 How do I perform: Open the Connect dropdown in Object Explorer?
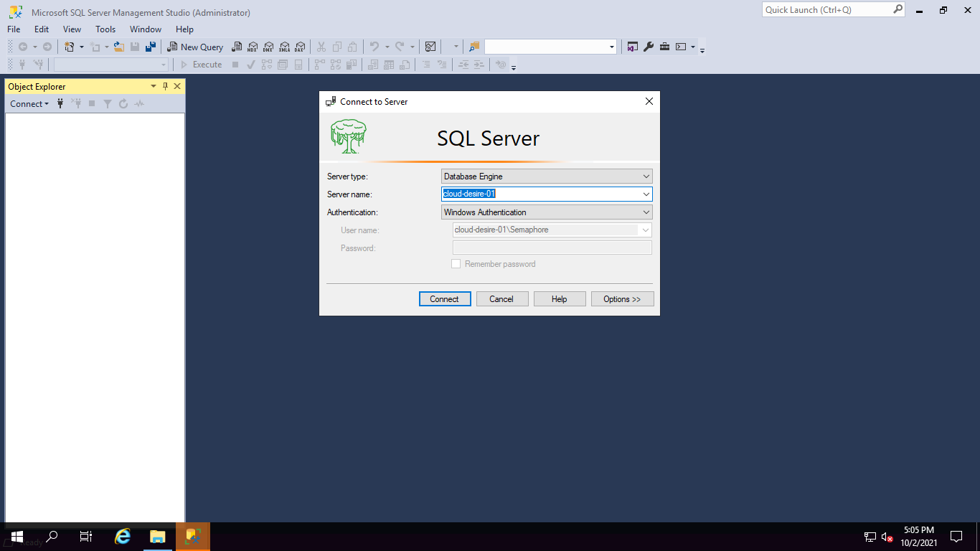point(29,104)
